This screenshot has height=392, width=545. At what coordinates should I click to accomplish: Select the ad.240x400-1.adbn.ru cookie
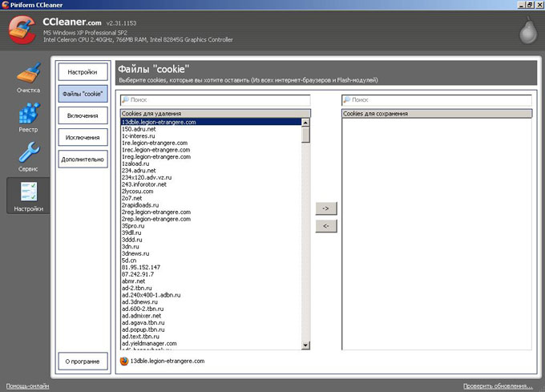(211, 295)
